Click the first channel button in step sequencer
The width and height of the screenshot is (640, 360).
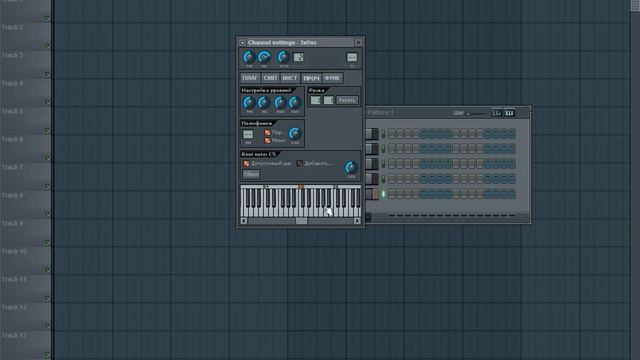[x=372, y=133]
